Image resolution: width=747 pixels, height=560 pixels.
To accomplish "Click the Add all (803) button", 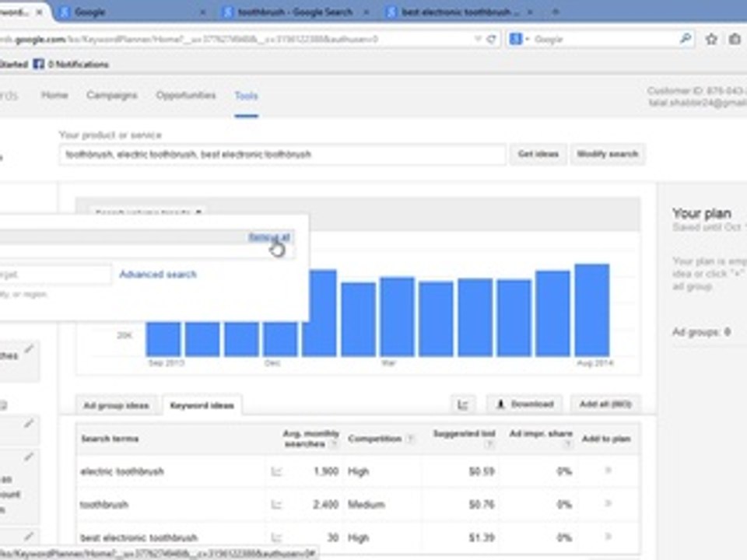I will tap(605, 404).
